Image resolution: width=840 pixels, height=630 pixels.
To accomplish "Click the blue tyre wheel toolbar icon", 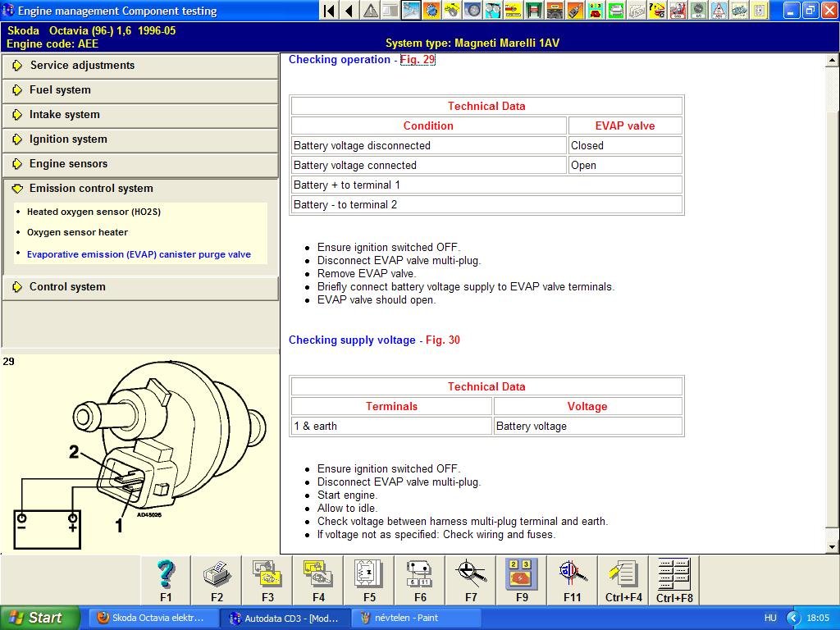I will [x=472, y=10].
